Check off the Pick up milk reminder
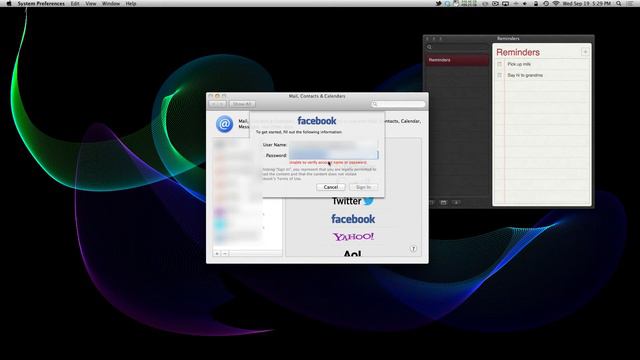Screen dimensions: 640x360 coord(500,64)
